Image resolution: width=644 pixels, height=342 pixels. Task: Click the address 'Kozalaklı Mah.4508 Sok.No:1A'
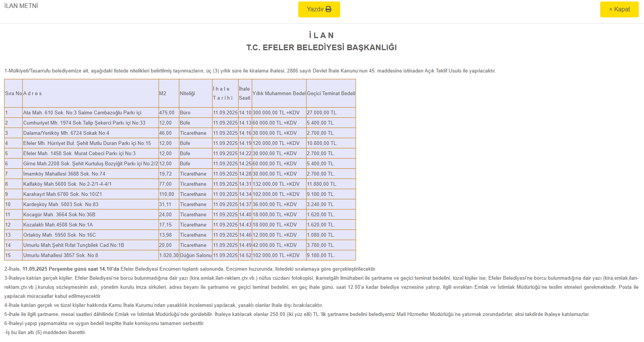58,225
